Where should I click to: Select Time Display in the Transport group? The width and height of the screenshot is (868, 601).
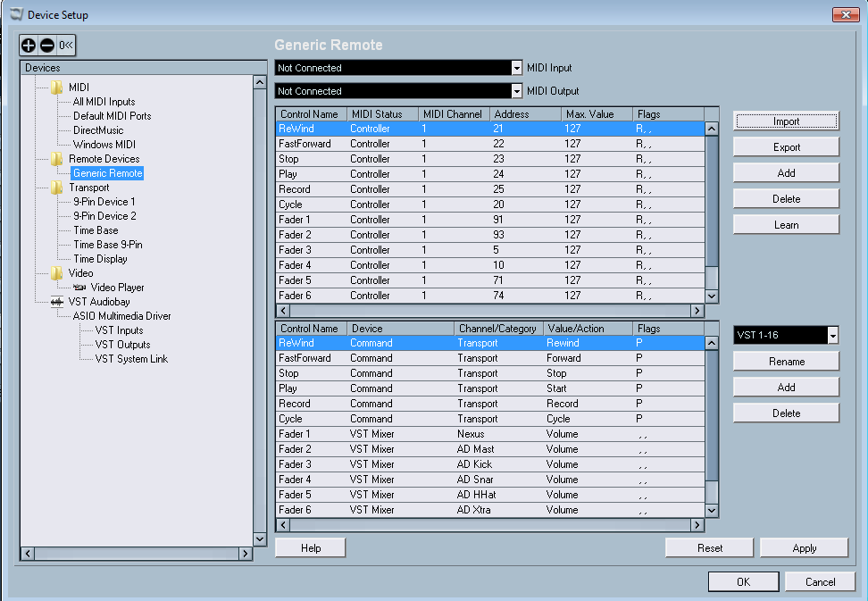coord(100,259)
